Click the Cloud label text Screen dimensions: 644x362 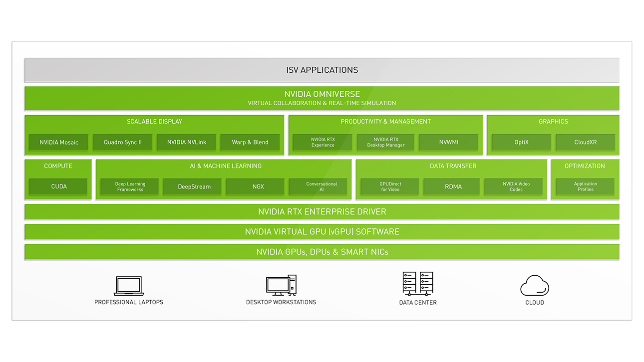pyautogui.click(x=535, y=303)
